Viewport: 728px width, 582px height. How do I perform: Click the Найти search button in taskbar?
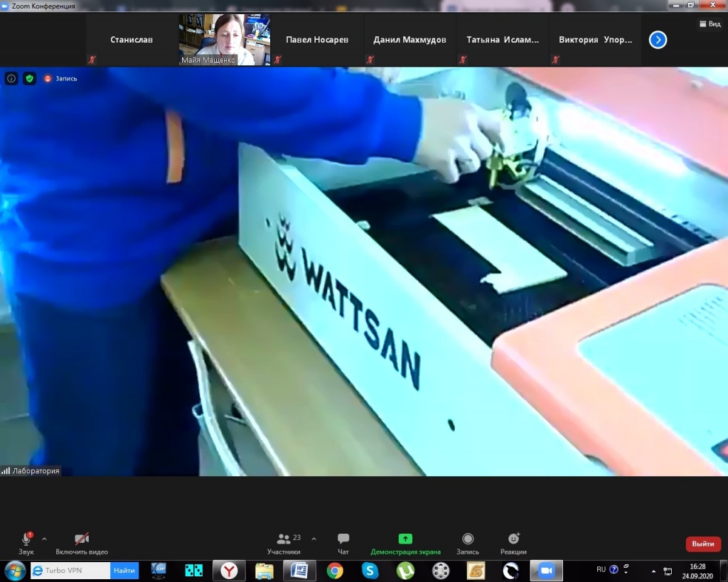tap(124, 570)
